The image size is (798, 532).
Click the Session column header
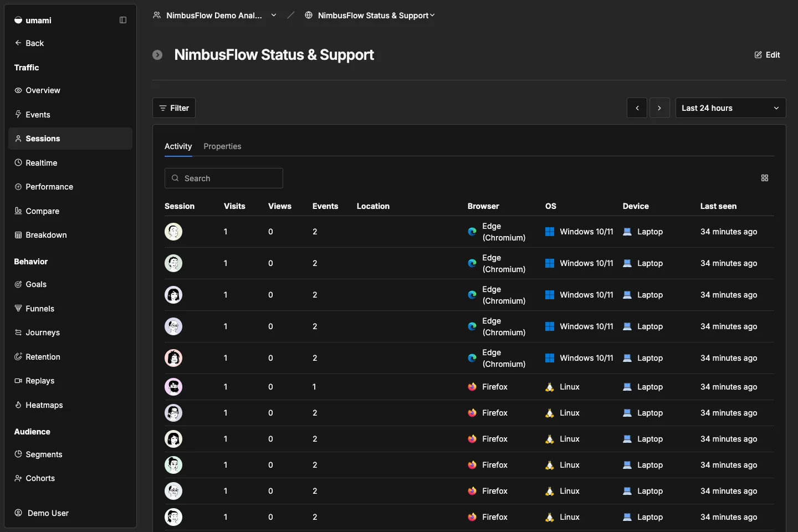(x=180, y=206)
